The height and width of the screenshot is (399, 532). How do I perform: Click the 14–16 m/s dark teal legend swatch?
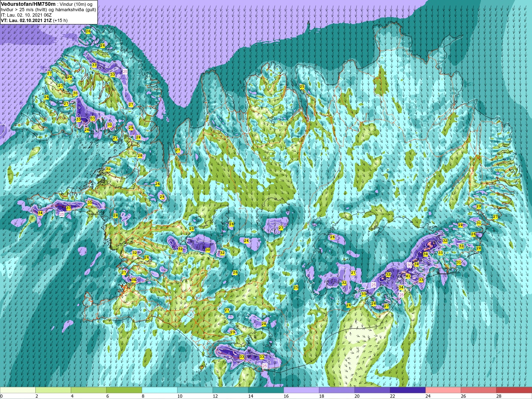click(266, 390)
